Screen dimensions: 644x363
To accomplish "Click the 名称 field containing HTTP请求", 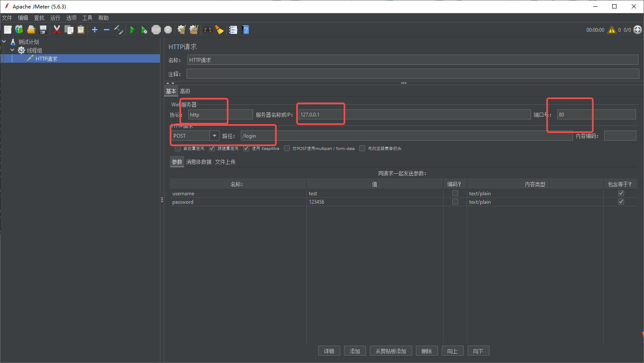I will (x=413, y=60).
